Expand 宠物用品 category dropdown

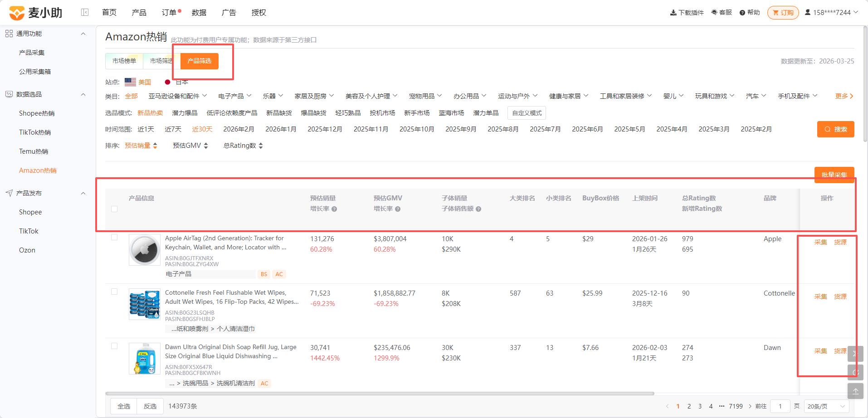click(425, 96)
